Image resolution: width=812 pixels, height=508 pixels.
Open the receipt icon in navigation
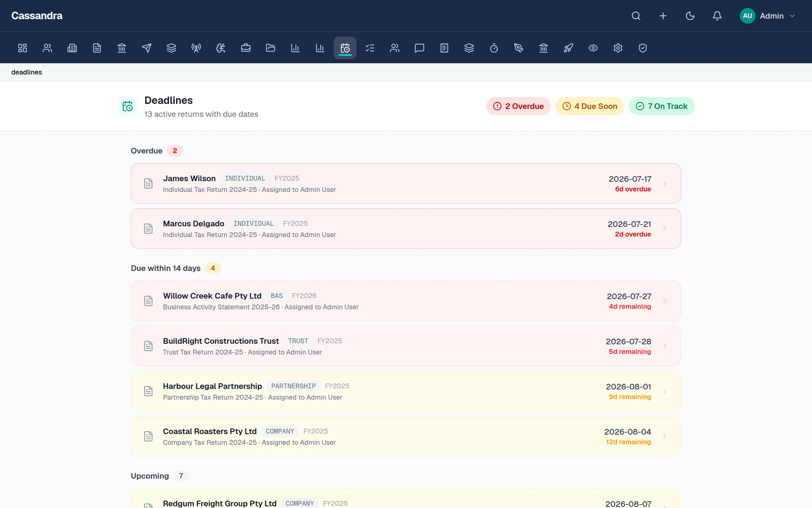coord(444,48)
